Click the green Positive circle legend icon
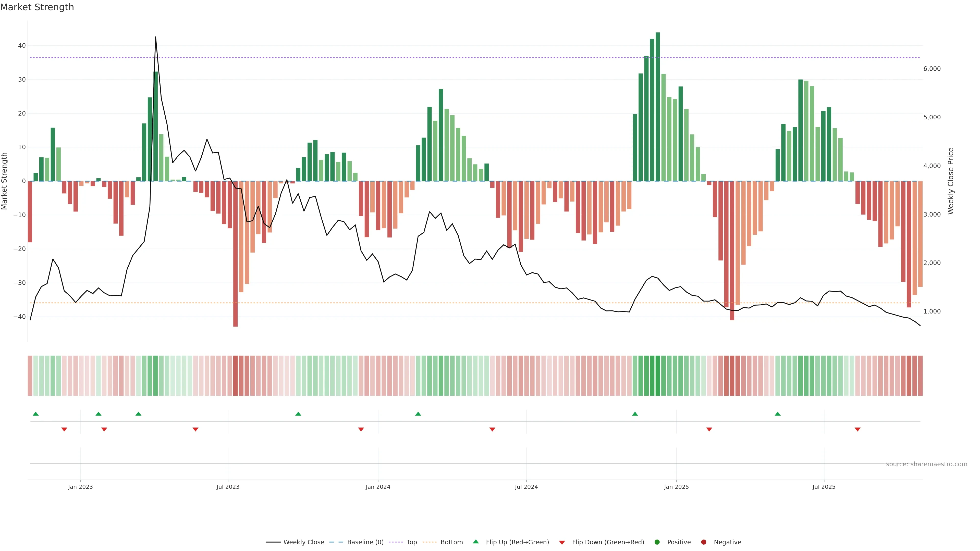The width and height of the screenshot is (980, 551). 657,542
